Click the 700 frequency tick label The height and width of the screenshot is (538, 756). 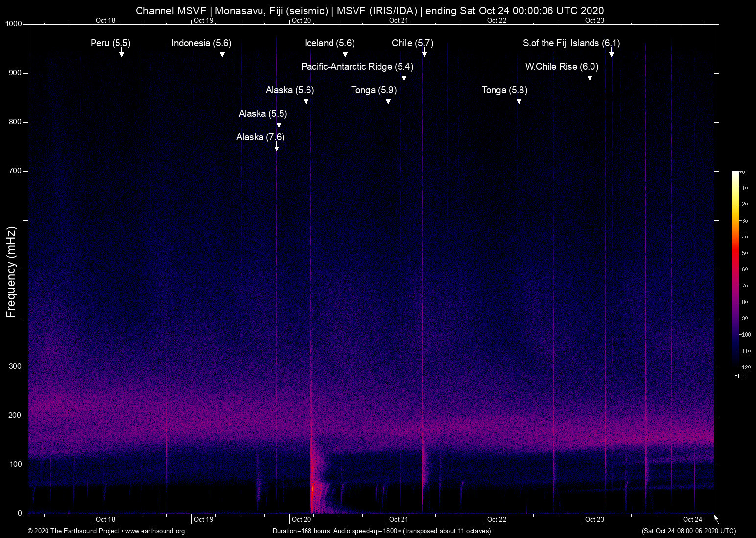[16, 171]
